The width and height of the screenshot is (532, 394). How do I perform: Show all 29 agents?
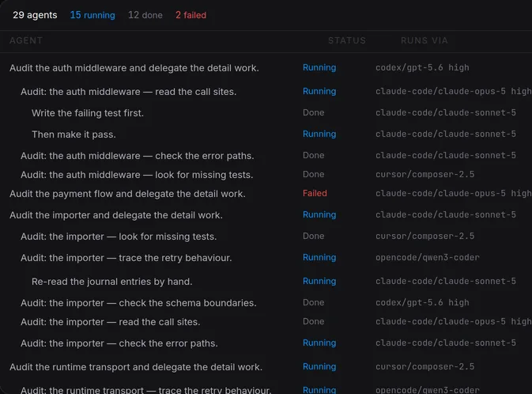click(x=35, y=15)
